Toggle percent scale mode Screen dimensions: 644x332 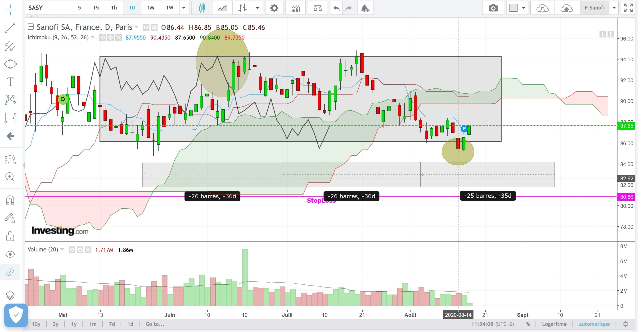click(x=528, y=324)
